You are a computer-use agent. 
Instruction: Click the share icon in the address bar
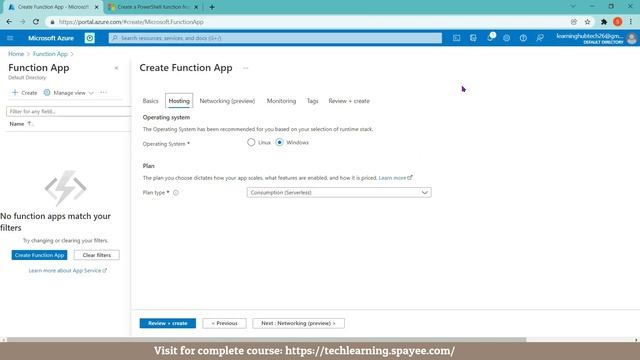tap(574, 22)
